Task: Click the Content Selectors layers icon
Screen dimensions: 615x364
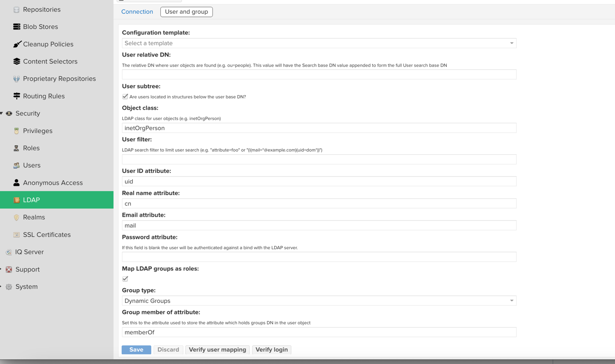Action: pos(16,61)
